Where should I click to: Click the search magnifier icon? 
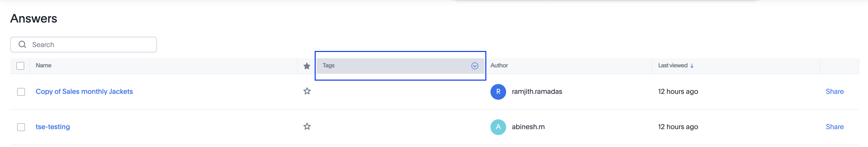coord(22,45)
